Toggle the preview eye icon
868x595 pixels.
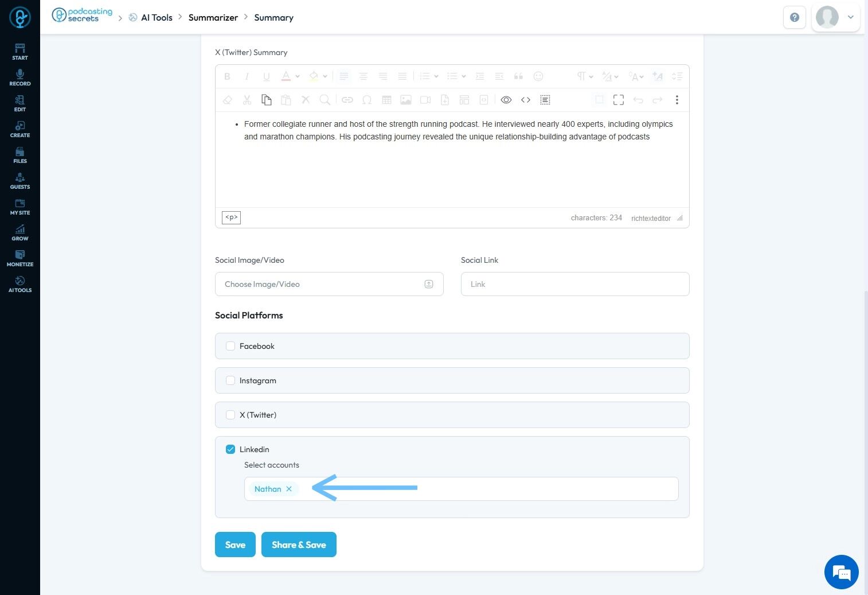click(506, 100)
